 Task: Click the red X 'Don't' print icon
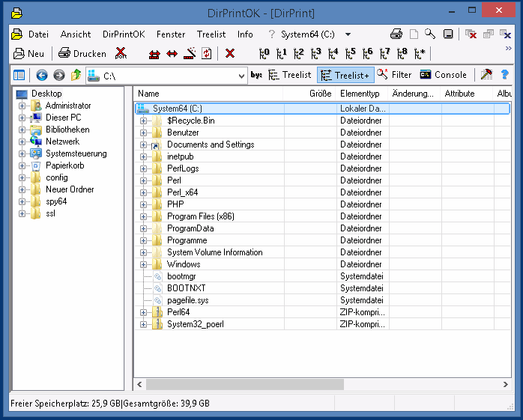coord(121,53)
